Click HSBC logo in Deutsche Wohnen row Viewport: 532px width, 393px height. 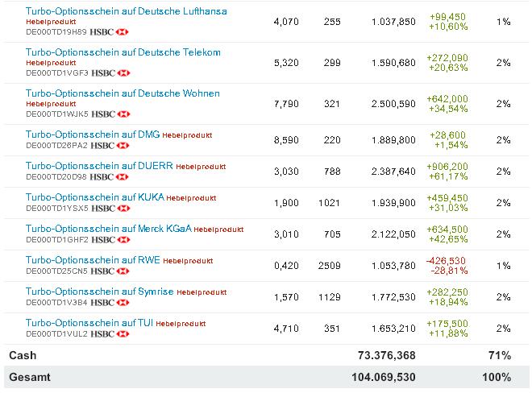110,114
